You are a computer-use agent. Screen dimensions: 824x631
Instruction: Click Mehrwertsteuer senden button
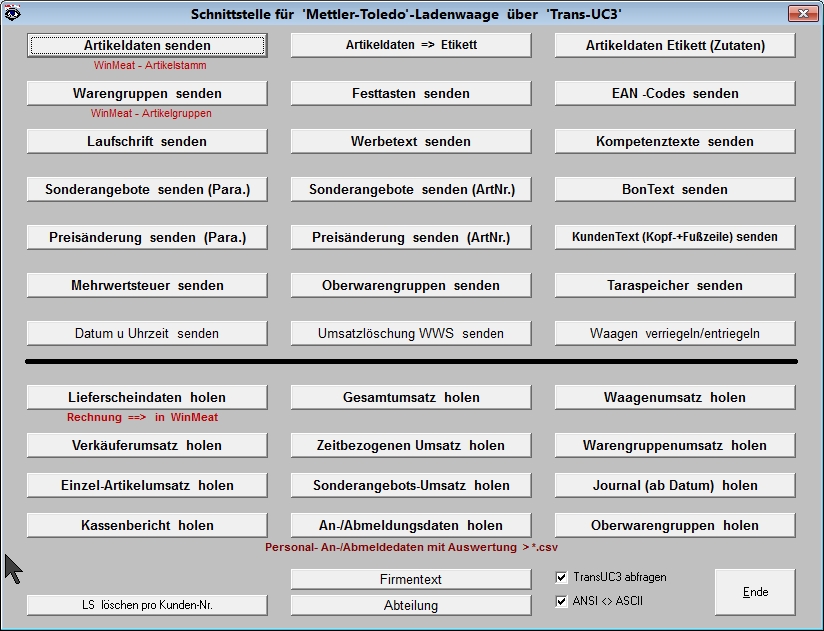(x=147, y=285)
